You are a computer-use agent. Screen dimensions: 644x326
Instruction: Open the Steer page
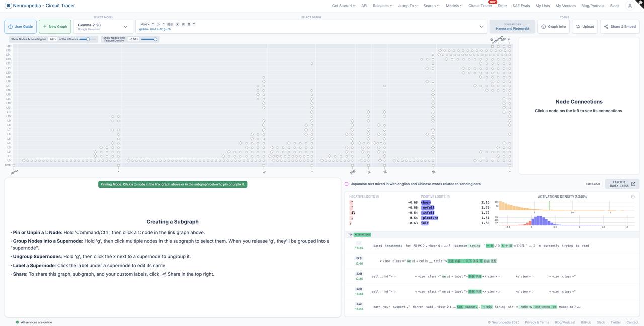502,6
